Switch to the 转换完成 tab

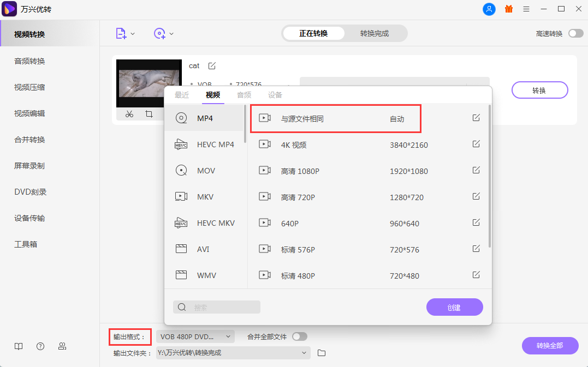click(375, 34)
